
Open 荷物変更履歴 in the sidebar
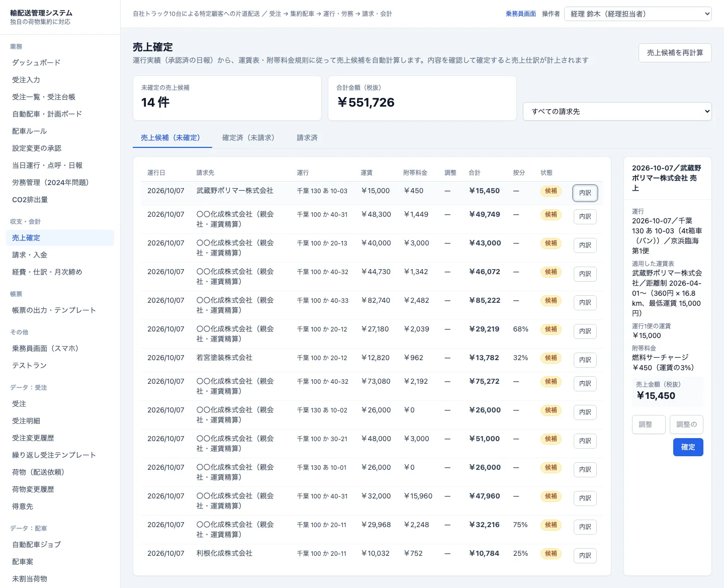60,489
